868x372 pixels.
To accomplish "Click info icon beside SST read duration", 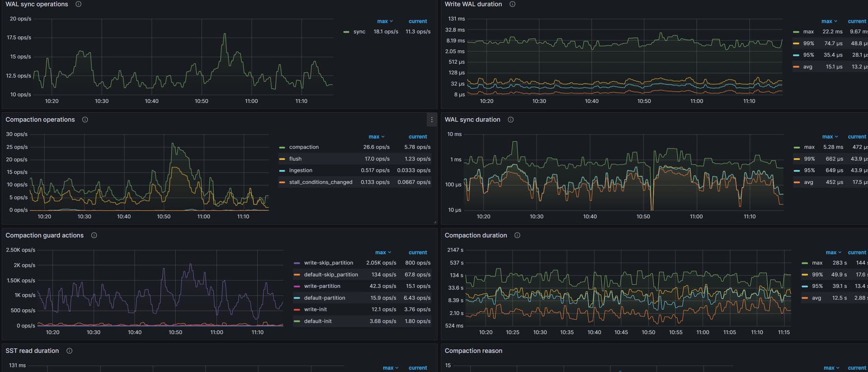I will [x=69, y=351].
